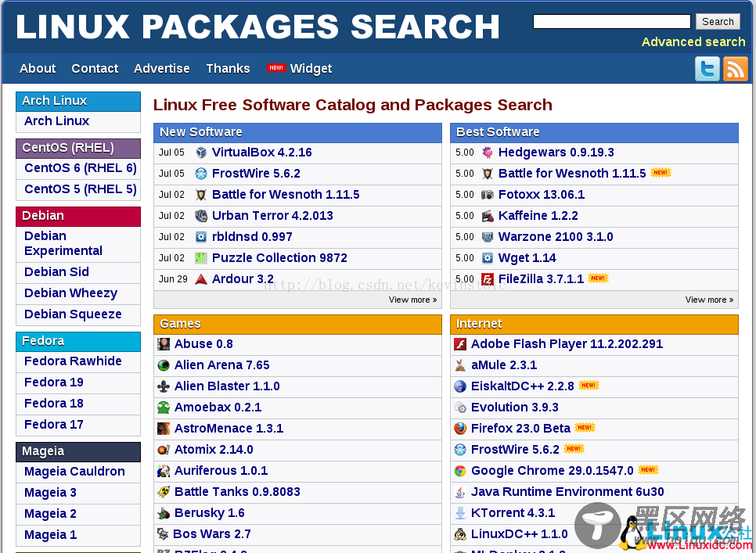Open the CentOS 5 (RHEL 5) link

click(81, 189)
